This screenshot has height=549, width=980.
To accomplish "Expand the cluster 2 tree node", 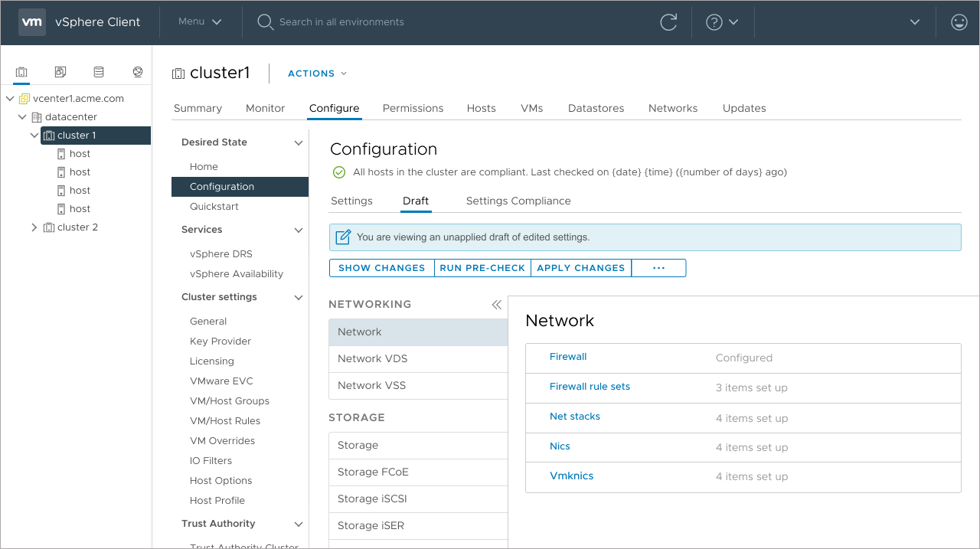I will coord(34,227).
